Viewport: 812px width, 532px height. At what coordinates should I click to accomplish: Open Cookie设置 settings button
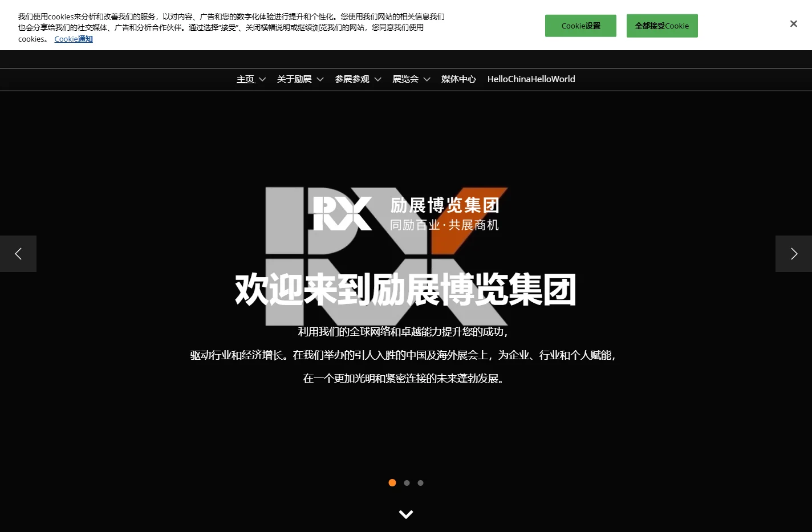click(580, 26)
